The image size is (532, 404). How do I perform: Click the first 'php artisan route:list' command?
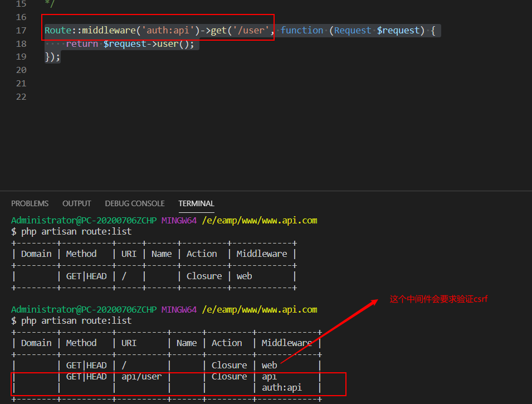[76, 232]
